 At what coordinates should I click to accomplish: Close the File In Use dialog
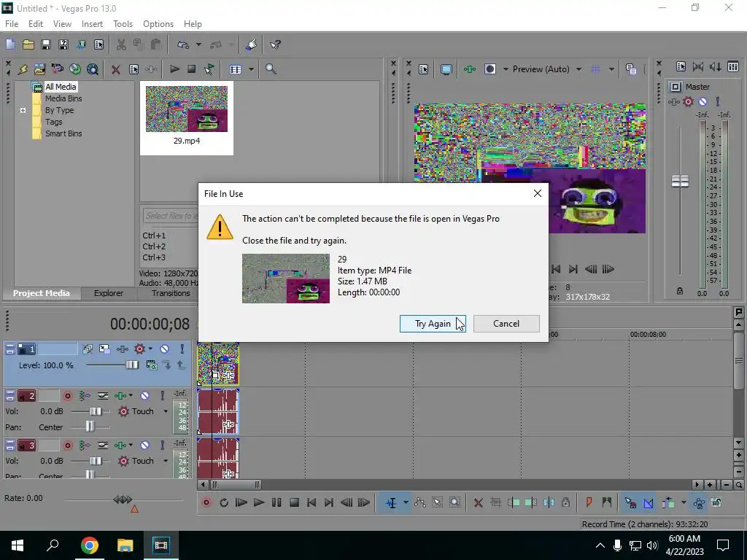point(538,193)
